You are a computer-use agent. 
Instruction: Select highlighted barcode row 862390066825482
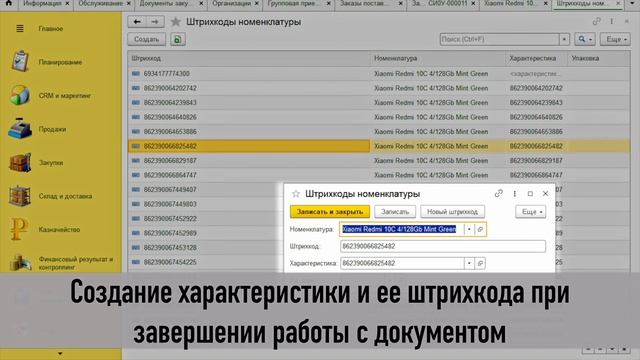click(x=379, y=146)
